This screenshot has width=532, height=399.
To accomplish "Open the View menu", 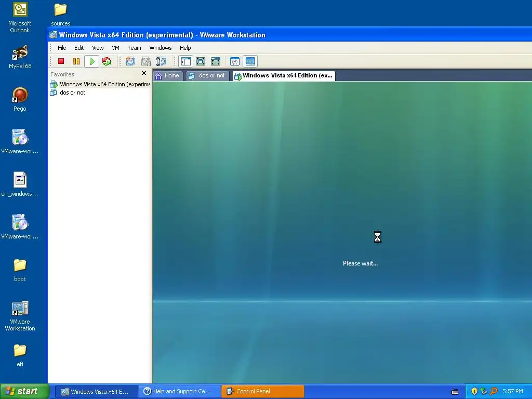I will click(x=98, y=48).
